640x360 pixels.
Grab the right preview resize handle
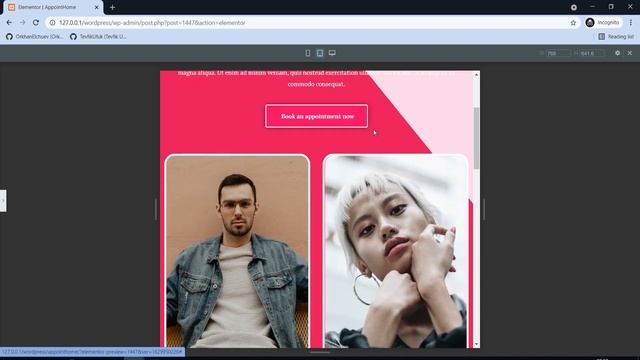tap(484, 209)
